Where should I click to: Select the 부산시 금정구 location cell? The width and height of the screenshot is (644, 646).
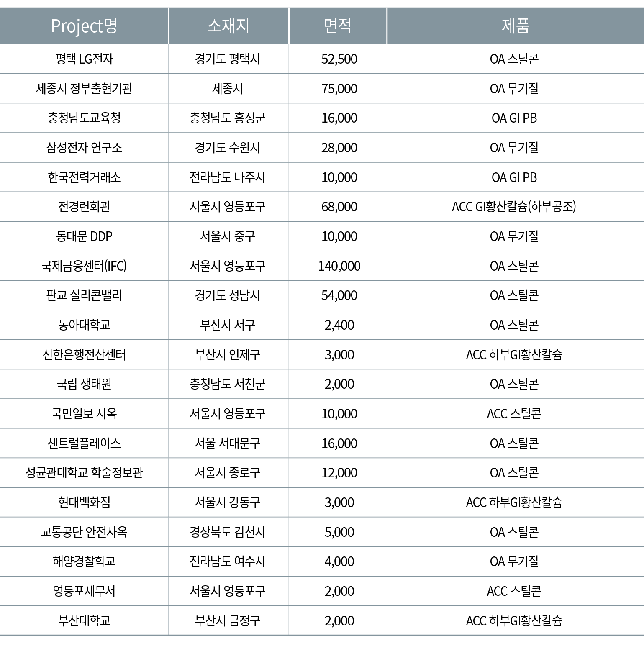pos(228,620)
